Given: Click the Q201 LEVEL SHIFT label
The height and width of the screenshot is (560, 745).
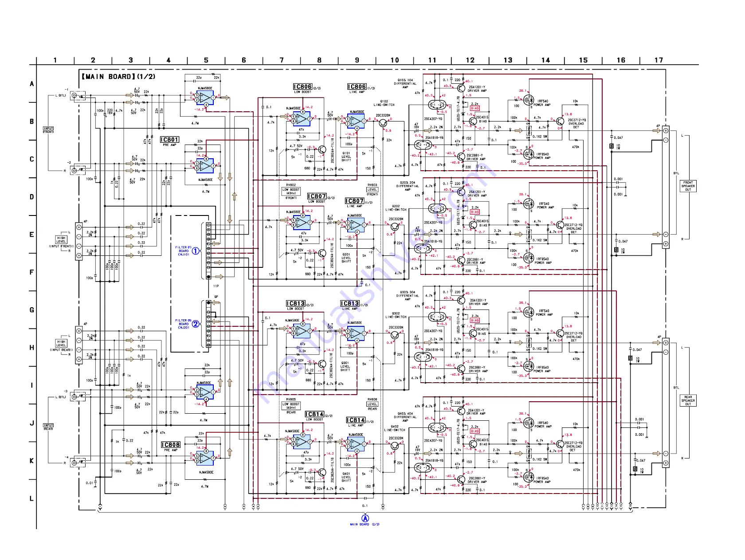Looking at the screenshot, I should click(x=346, y=258).
